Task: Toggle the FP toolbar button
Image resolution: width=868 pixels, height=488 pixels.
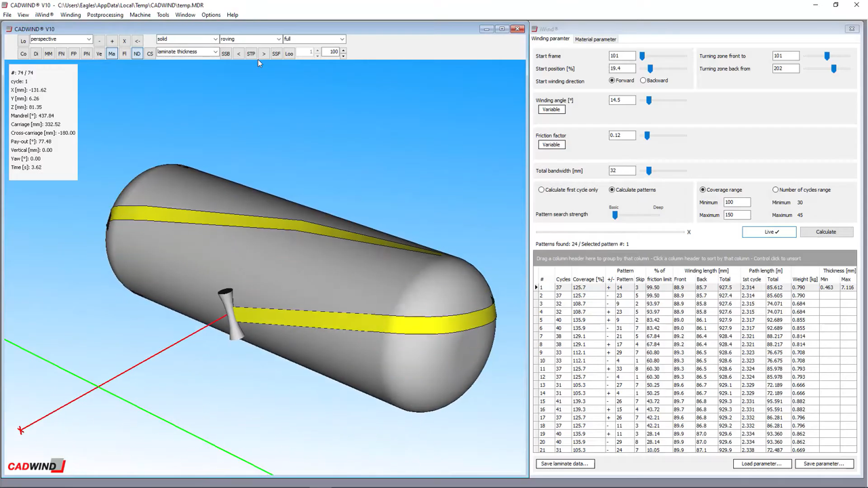Action: pos(73,54)
